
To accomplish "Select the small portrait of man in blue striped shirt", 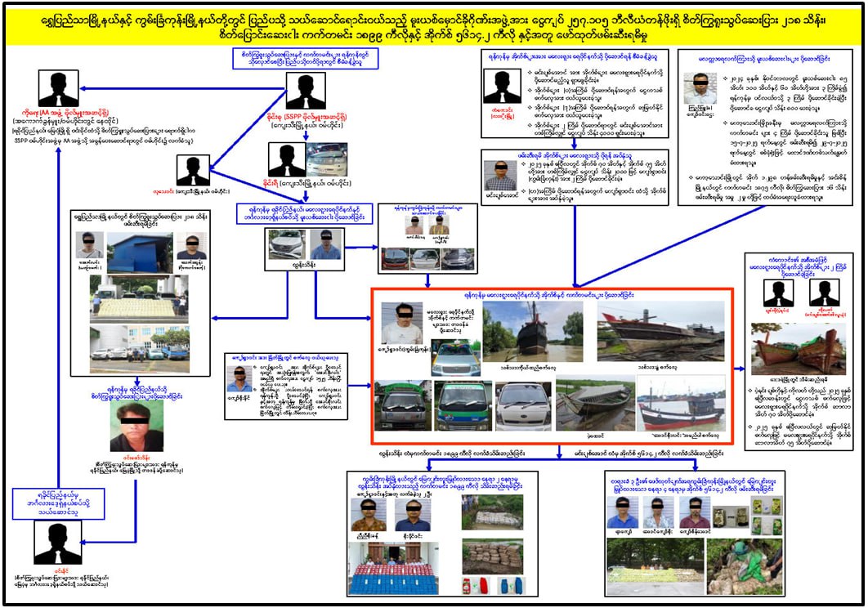I will 239,378.
